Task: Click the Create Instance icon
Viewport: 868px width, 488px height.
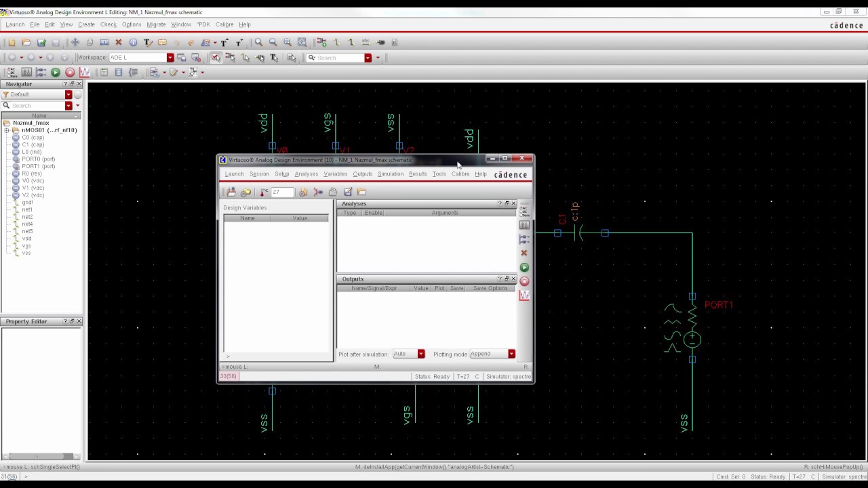Action: point(321,42)
